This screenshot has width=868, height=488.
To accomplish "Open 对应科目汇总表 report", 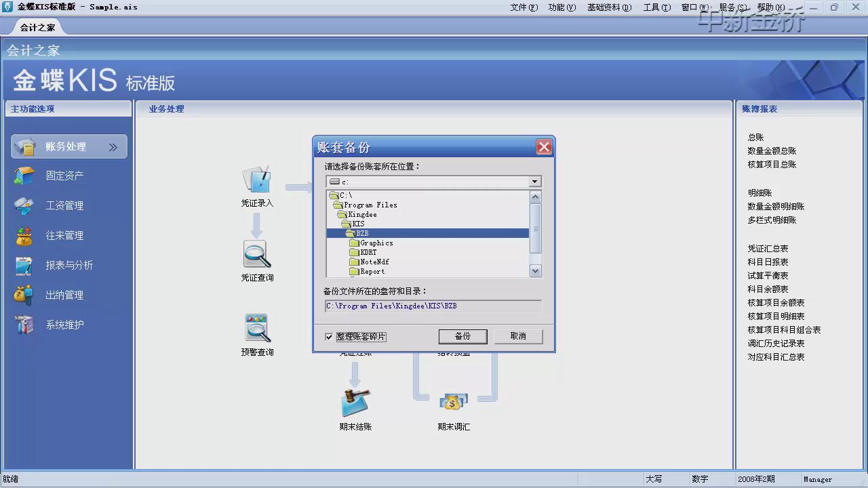I will pyautogui.click(x=776, y=357).
